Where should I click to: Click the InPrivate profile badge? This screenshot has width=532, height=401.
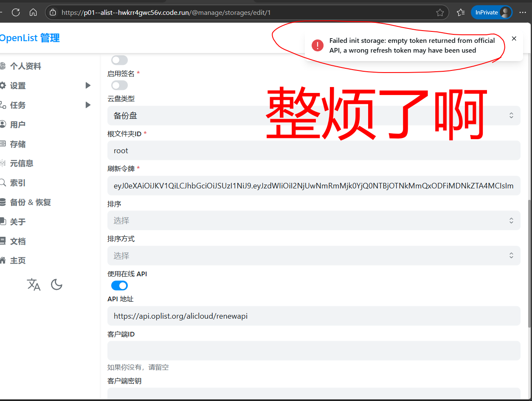tap(492, 12)
